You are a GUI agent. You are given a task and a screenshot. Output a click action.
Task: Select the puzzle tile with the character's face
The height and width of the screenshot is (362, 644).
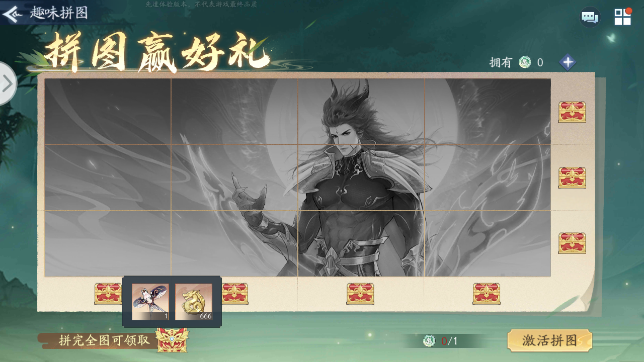(x=361, y=111)
